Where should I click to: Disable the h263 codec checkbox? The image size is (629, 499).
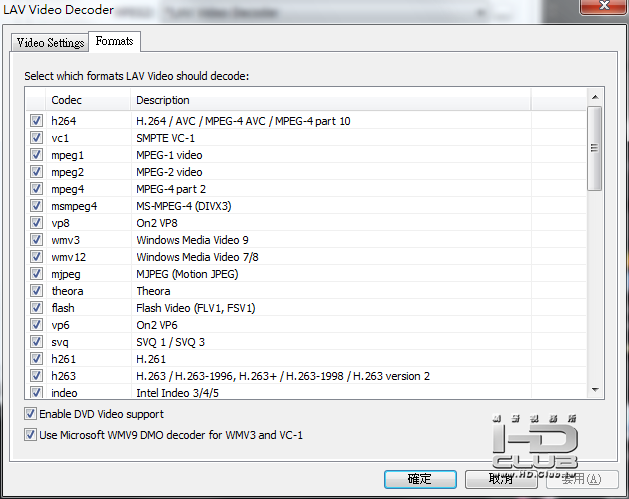click(37, 376)
